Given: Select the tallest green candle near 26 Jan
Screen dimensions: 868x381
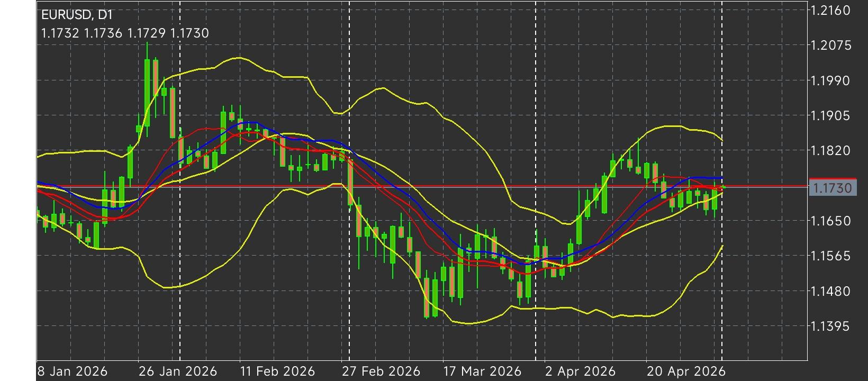Looking at the screenshot, I should [147, 93].
